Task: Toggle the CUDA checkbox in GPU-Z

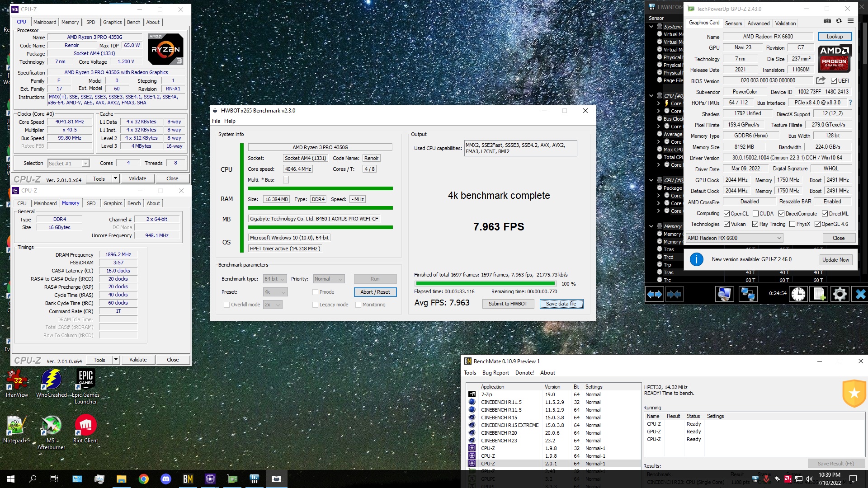Action: pyautogui.click(x=755, y=214)
